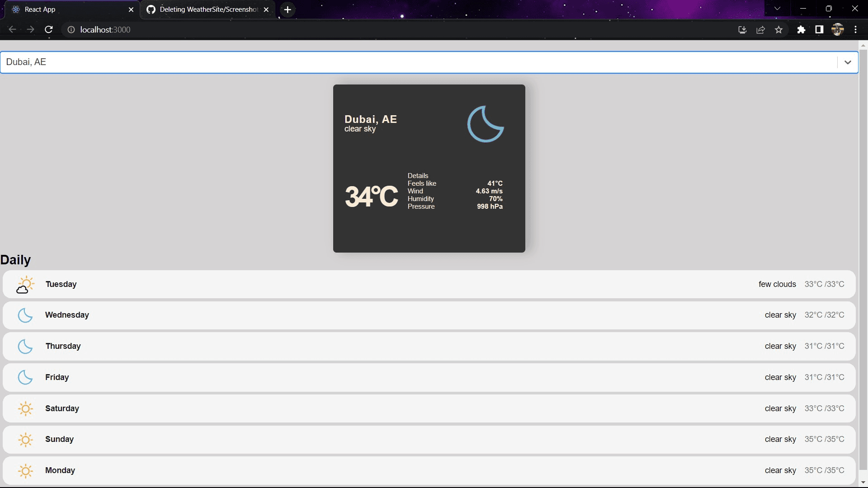Click the Sunday clear sky sun icon

point(24,439)
